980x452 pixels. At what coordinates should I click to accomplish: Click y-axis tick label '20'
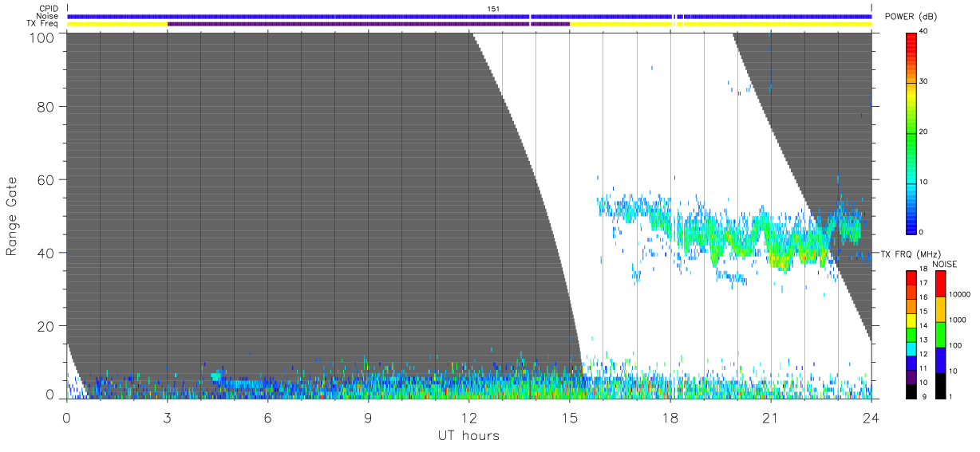(x=46, y=327)
